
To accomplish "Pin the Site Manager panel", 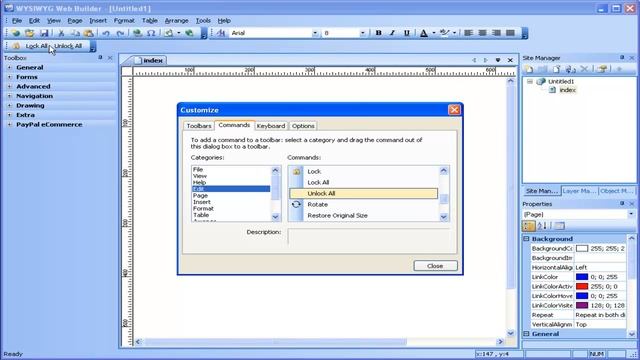I will click(x=622, y=58).
